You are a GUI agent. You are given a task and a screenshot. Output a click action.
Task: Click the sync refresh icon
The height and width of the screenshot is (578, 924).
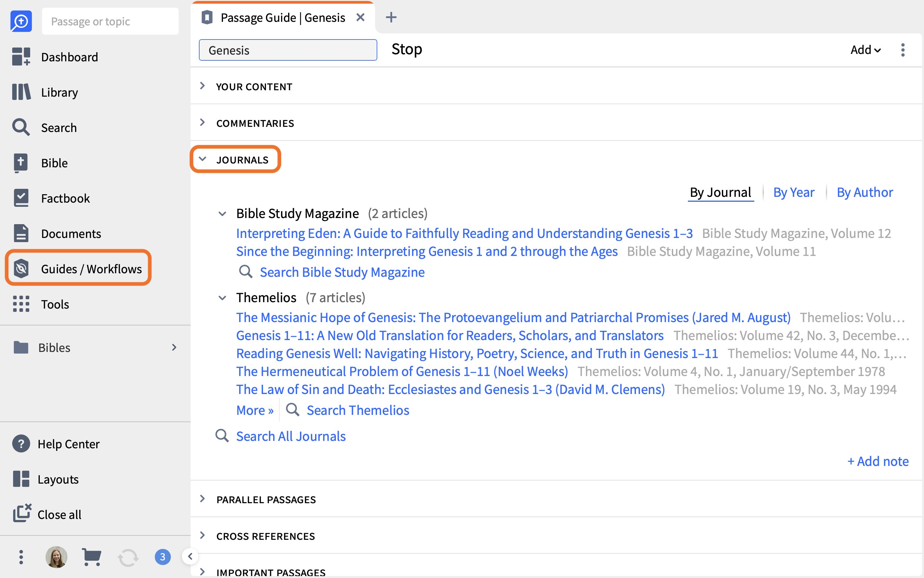click(x=128, y=557)
